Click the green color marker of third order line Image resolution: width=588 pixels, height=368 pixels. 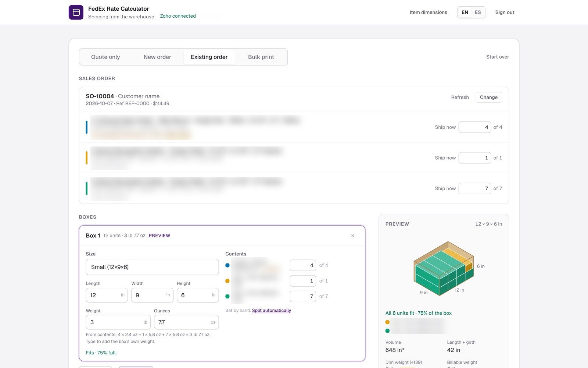(86, 188)
